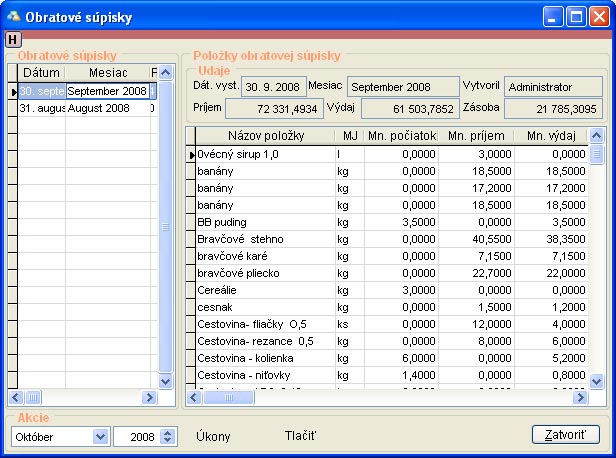The width and height of the screenshot is (616, 458).
Task: Open the Úkony actions menu
Action: pos(214,436)
